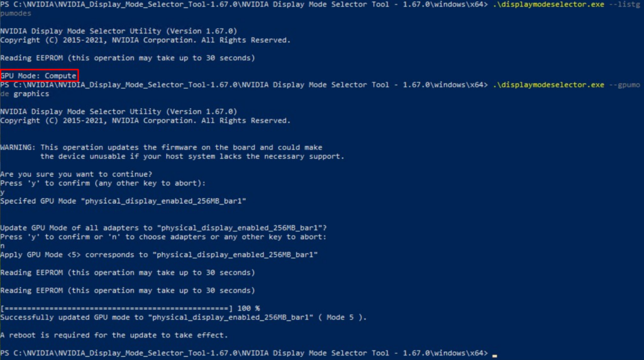Screen dimensions: 644x360
Task: Click the 100 % progress bar line
Action: [130, 308]
